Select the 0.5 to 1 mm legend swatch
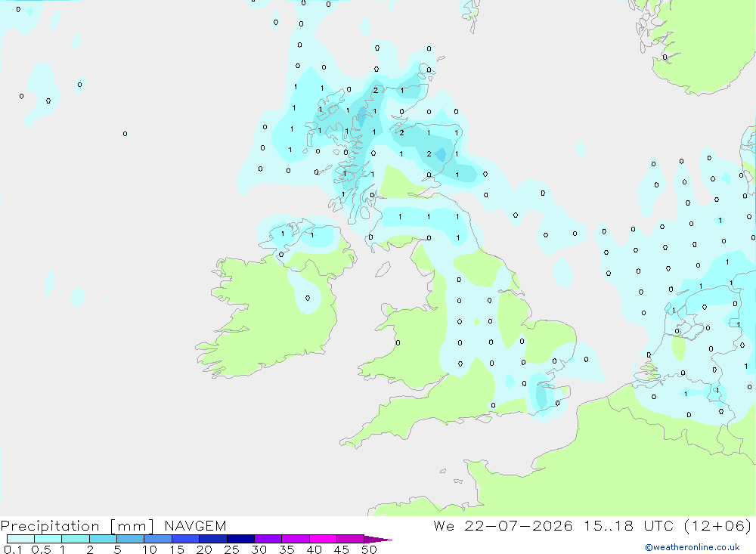Screen dimensions: 756x554 coord(48,539)
